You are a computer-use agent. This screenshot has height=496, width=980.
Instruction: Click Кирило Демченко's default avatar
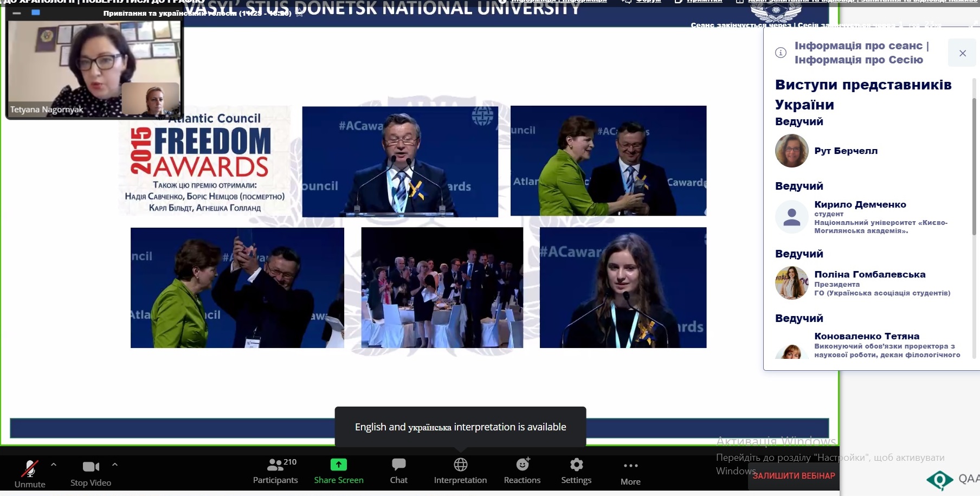coord(792,217)
